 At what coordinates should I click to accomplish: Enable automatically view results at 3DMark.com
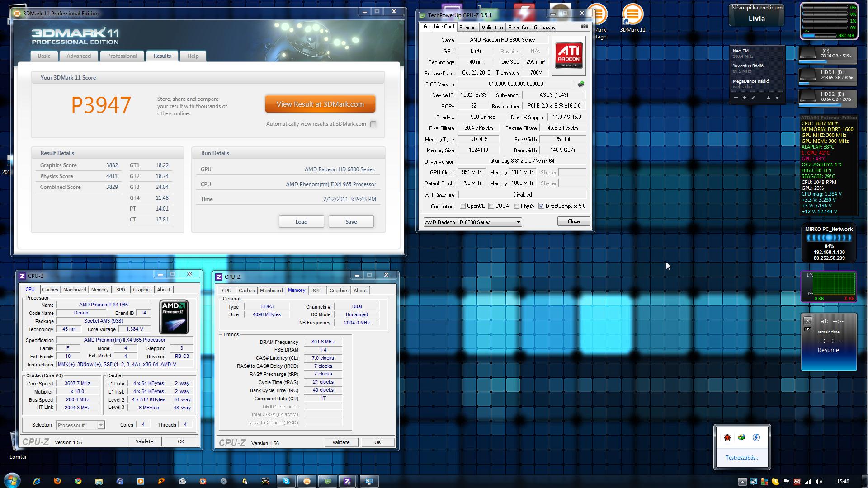point(373,124)
